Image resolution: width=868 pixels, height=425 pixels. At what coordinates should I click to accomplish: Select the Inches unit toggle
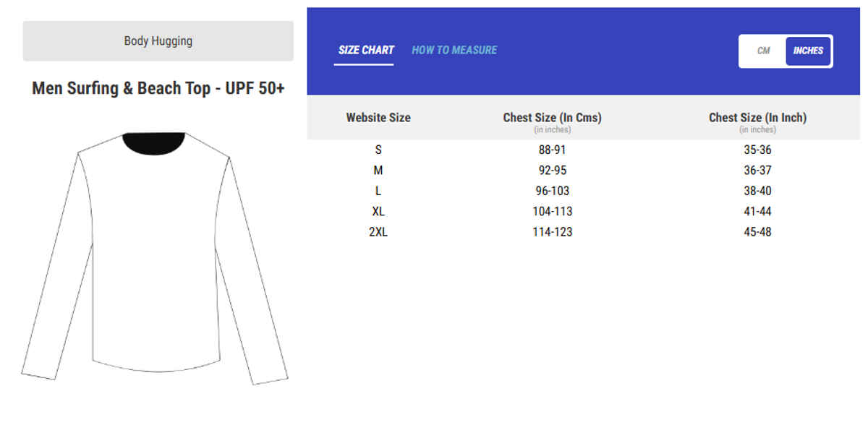(x=808, y=51)
